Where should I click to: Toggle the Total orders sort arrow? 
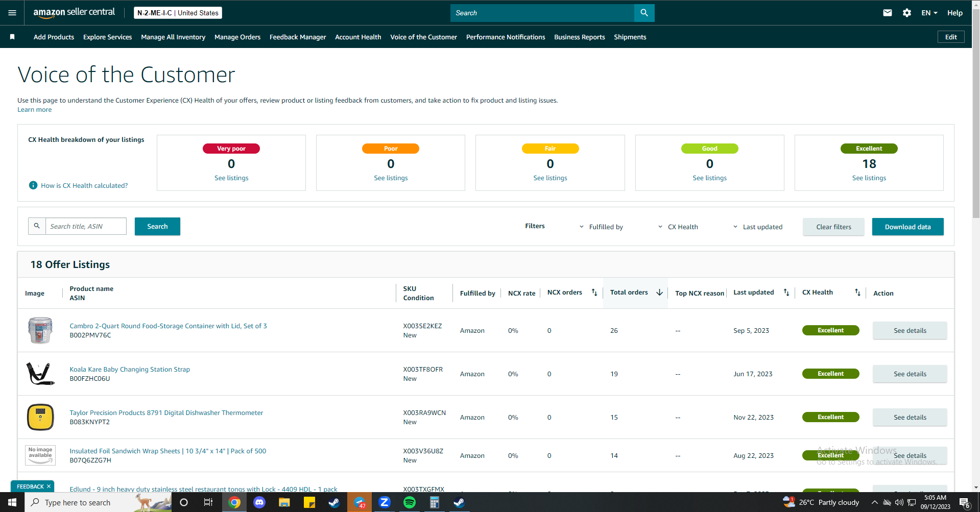[x=659, y=292]
